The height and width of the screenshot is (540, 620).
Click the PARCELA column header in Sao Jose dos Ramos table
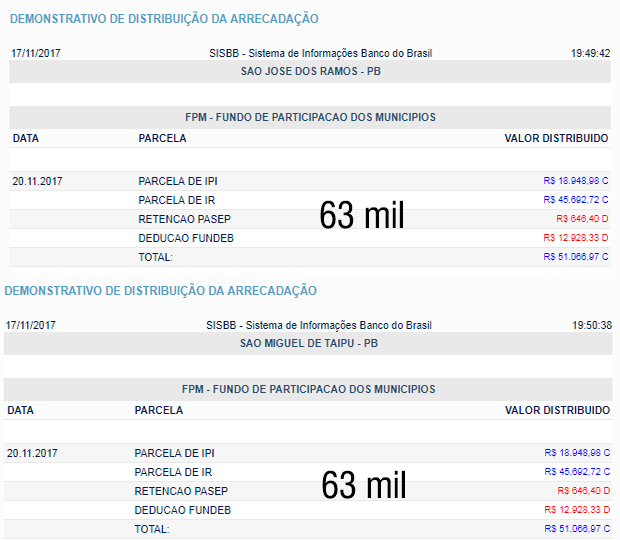(162, 138)
